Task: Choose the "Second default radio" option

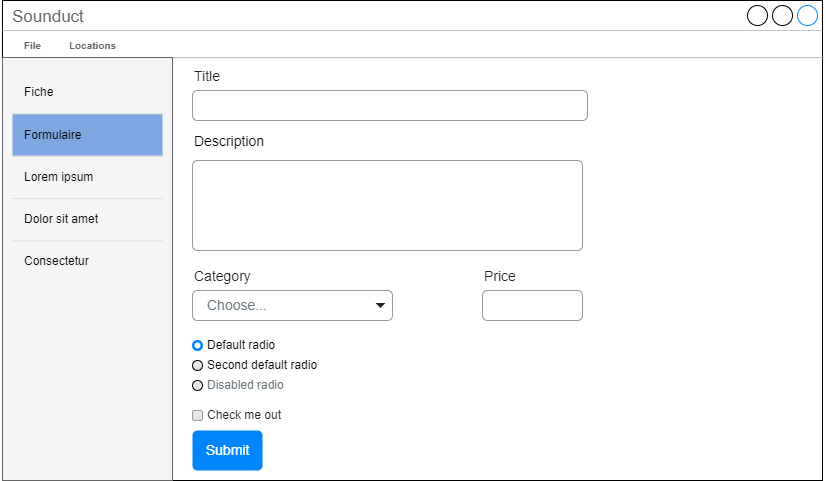Action: (198, 365)
